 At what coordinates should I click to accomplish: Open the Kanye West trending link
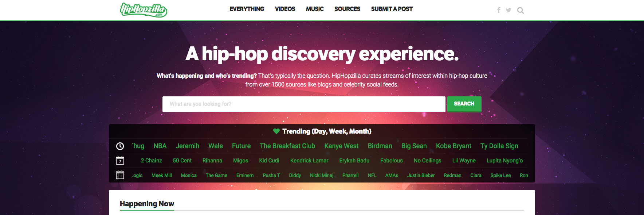click(x=341, y=146)
